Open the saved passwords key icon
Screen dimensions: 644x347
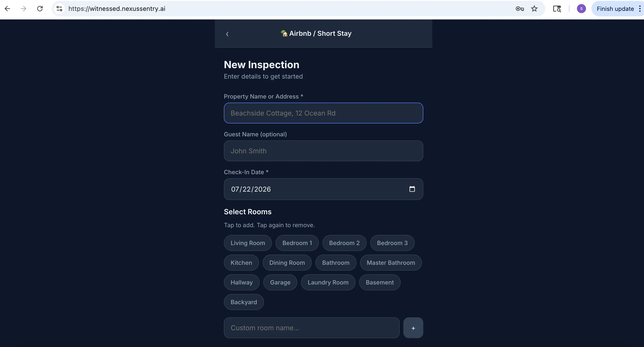click(520, 9)
